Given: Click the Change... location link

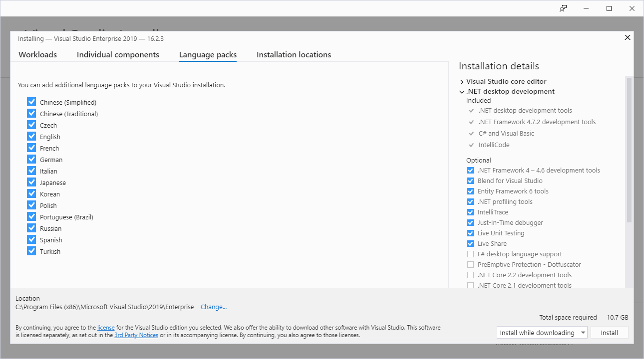Looking at the screenshot, I should pyautogui.click(x=214, y=307).
